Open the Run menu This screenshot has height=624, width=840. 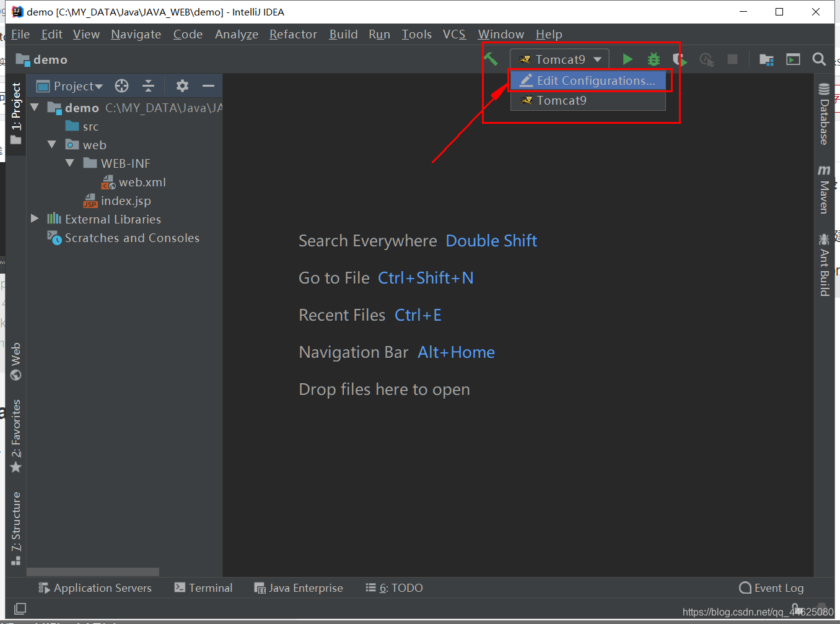379,35
